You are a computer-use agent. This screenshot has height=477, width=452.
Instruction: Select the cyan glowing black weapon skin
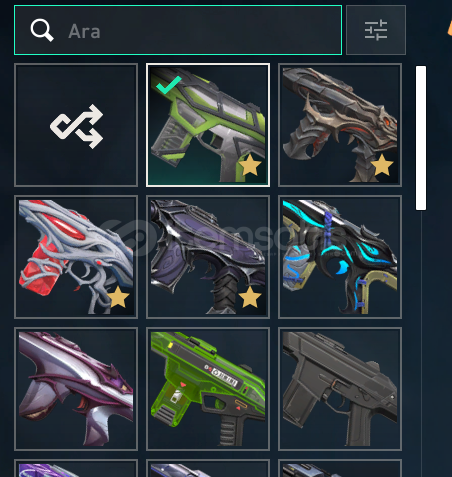point(340,257)
